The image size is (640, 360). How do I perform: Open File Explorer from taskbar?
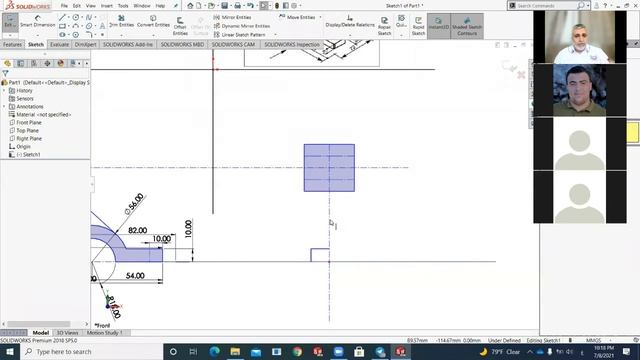(x=235, y=351)
